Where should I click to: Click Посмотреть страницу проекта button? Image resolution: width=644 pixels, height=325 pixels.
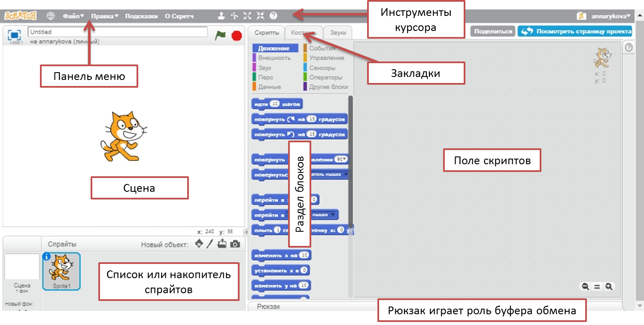click(575, 31)
